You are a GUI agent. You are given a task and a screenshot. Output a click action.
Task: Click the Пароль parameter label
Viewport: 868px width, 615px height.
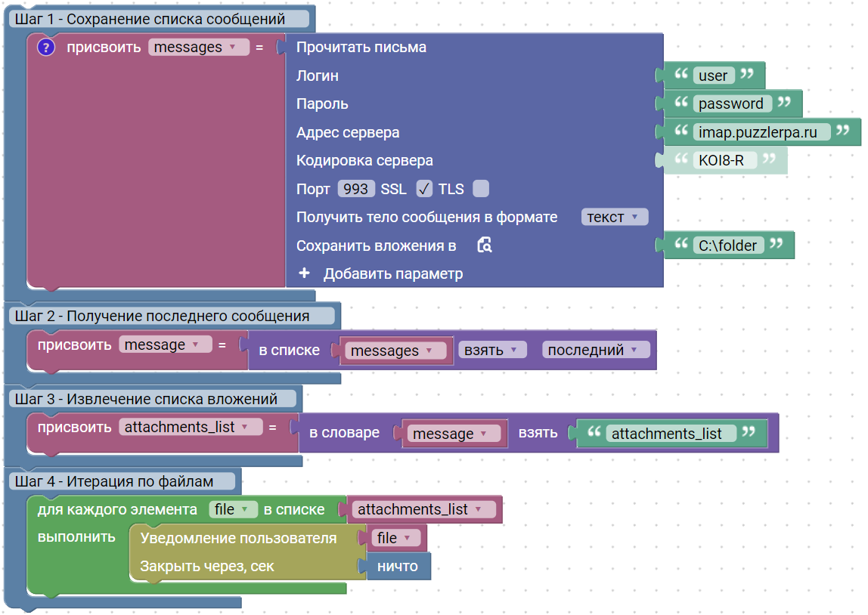[322, 104]
